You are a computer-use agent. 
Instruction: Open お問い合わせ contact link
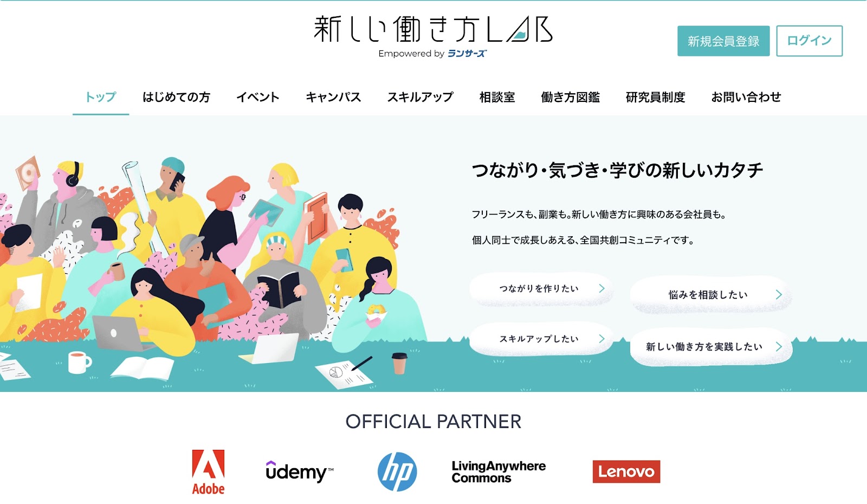coord(746,97)
